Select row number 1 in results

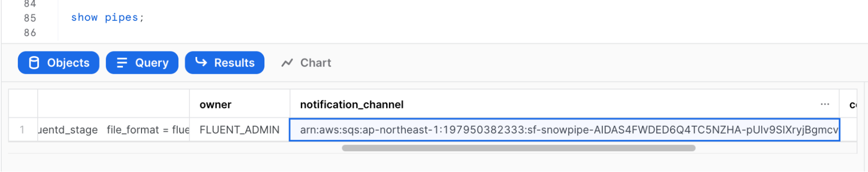click(23, 130)
